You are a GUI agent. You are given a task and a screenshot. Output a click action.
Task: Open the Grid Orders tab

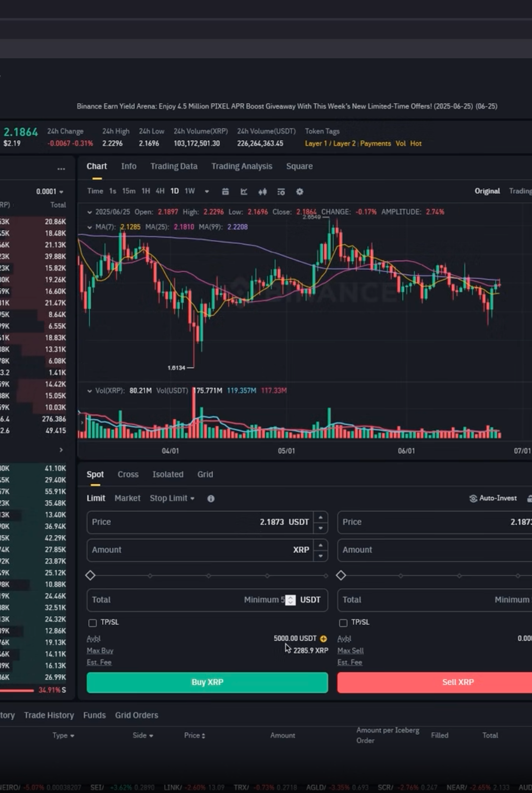click(x=136, y=715)
